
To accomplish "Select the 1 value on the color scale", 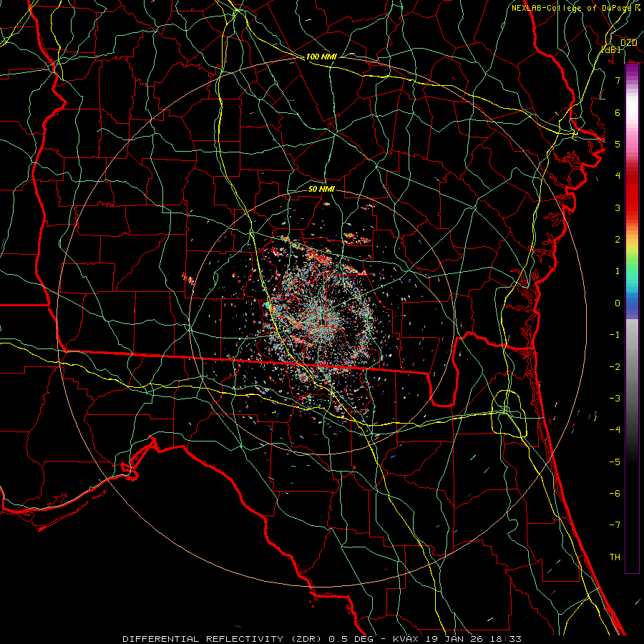I will (618, 271).
